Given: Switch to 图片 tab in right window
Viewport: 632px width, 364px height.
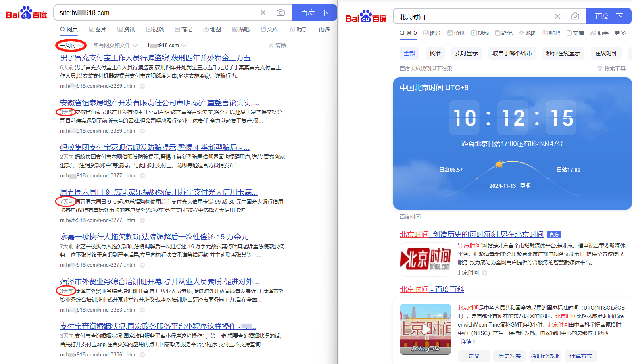Looking at the screenshot, I should (432, 33).
